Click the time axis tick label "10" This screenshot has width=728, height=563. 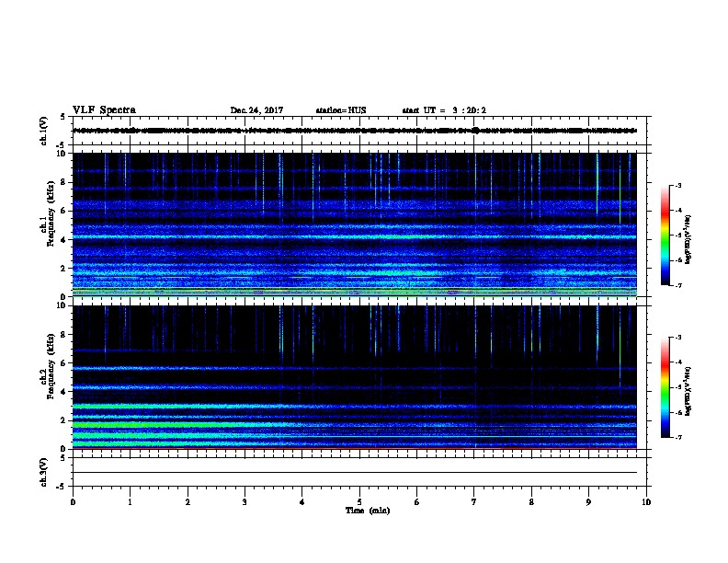(646, 501)
